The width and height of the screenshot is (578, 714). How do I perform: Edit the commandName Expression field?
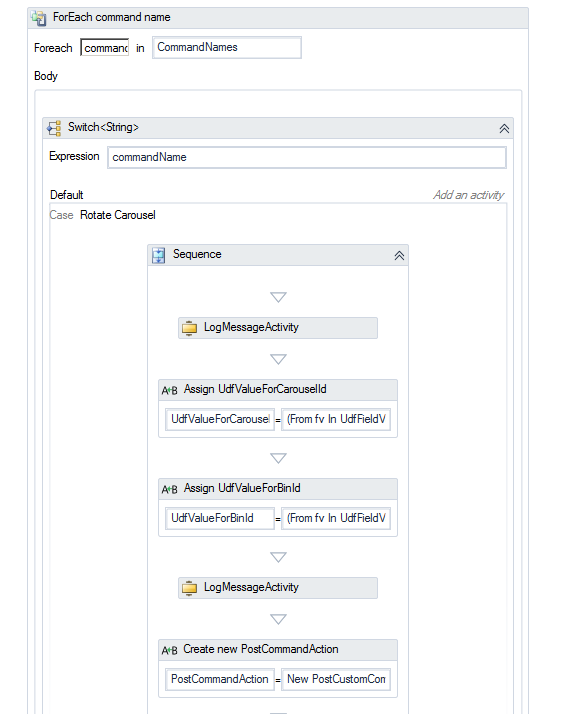click(x=307, y=158)
